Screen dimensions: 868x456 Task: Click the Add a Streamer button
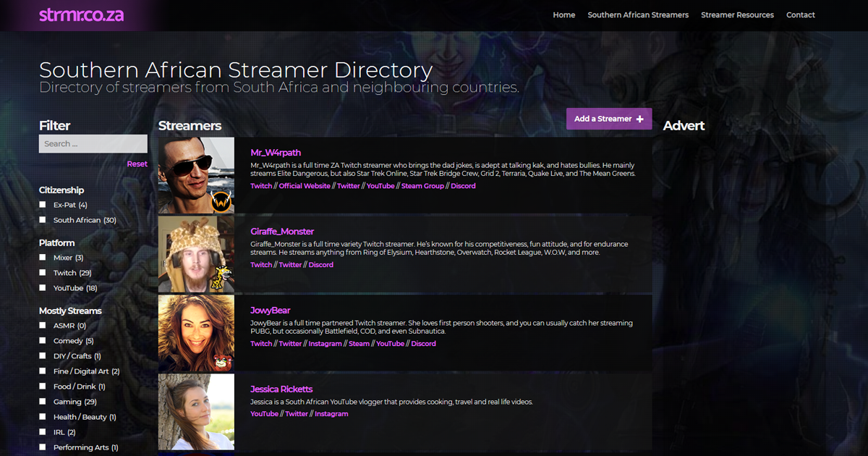click(x=608, y=118)
